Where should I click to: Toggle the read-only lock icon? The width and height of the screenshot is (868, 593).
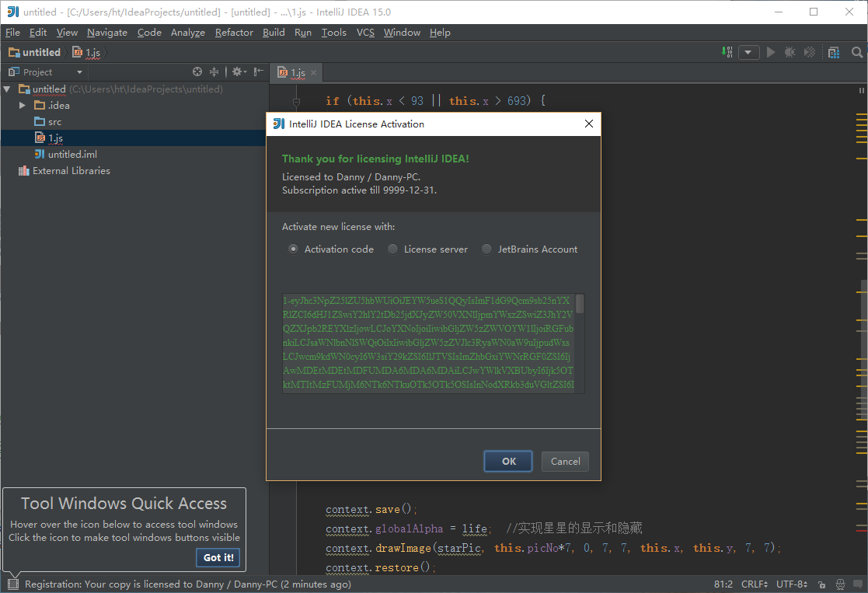[x=822, y=584]
